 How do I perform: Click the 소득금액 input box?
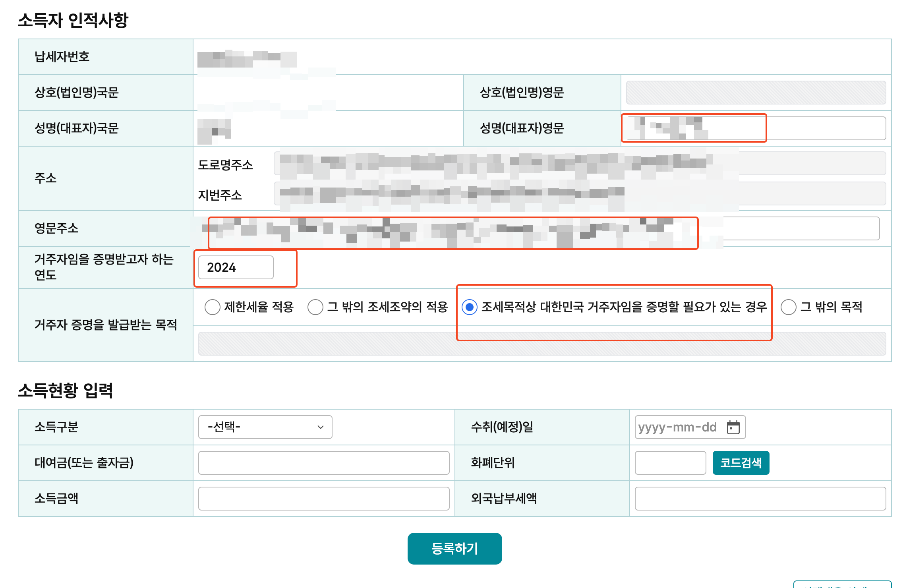pyautogui.click(x=324, y=499)
